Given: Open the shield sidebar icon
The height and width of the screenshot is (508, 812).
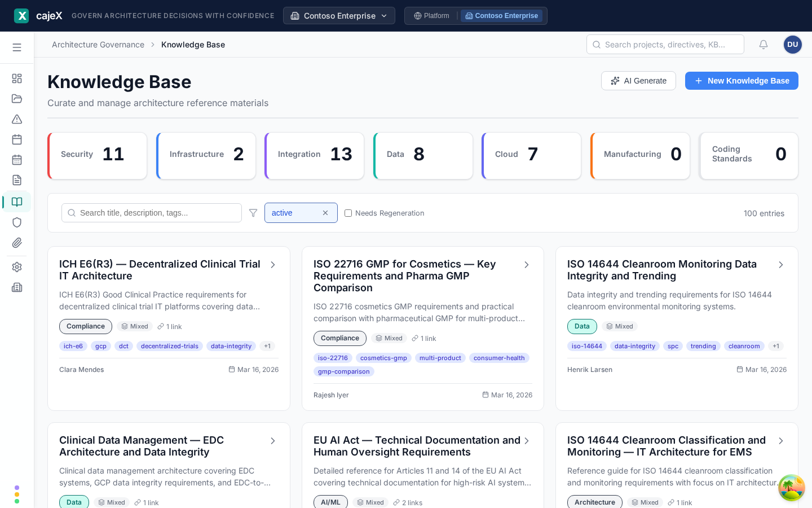Looking at the screenshot, I should tap(17, 222).
